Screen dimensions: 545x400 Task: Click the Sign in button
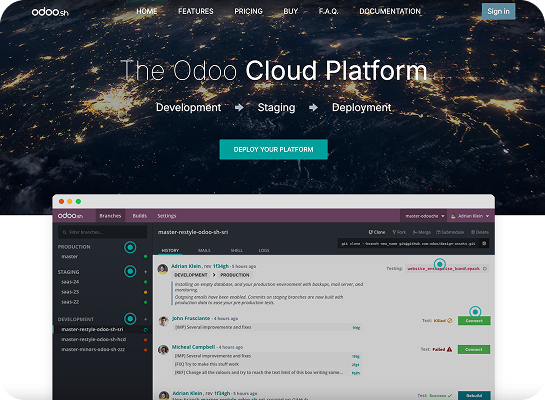[498, 11]
